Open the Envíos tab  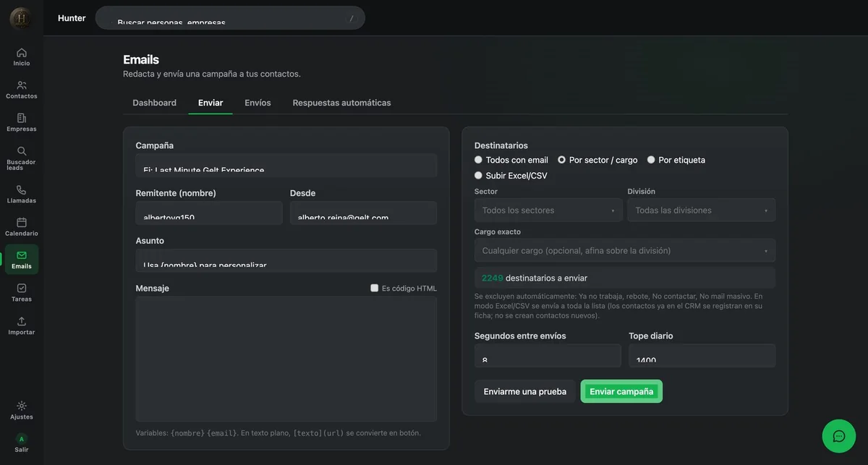tap(258, 103)
